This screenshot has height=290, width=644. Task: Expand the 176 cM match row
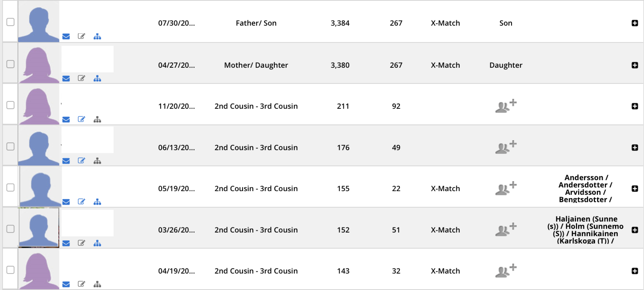(635, 148)
